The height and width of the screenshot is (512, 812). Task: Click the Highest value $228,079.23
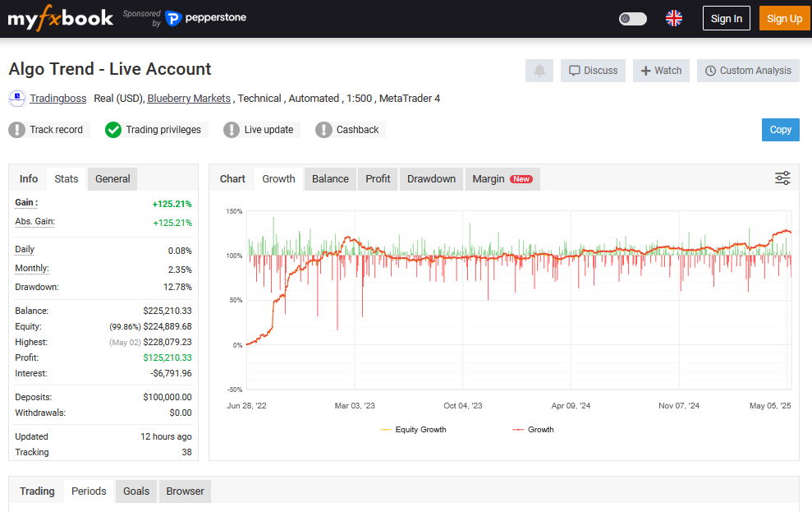(167, 342)
